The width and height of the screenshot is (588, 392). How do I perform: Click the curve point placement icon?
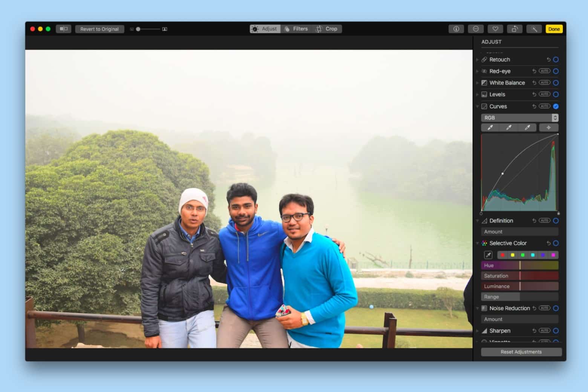coord(549,127)
